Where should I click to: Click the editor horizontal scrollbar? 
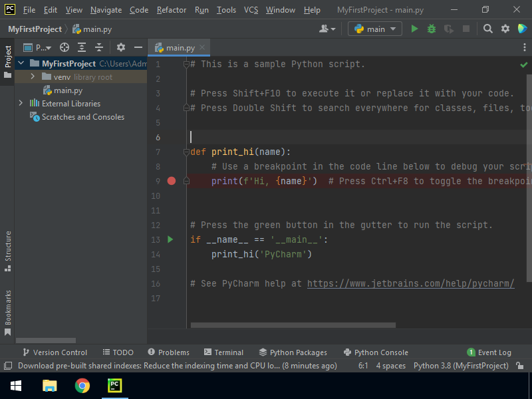point(293,325)
